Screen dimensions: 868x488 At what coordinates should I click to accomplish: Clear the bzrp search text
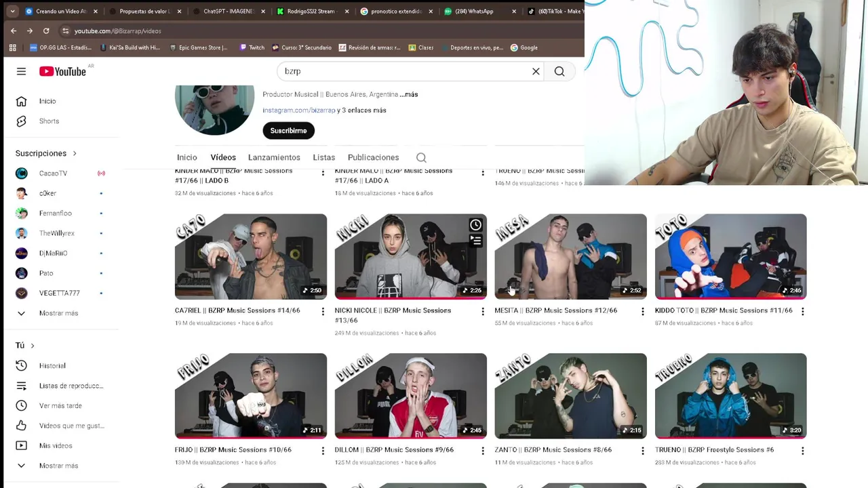[x=536, y=71]
